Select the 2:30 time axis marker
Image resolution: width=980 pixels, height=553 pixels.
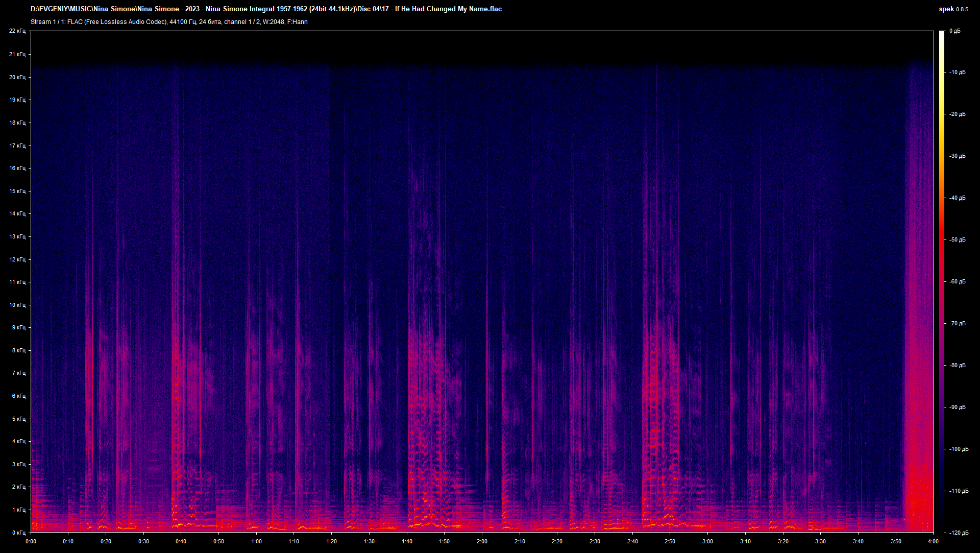(x=595, y=541)
